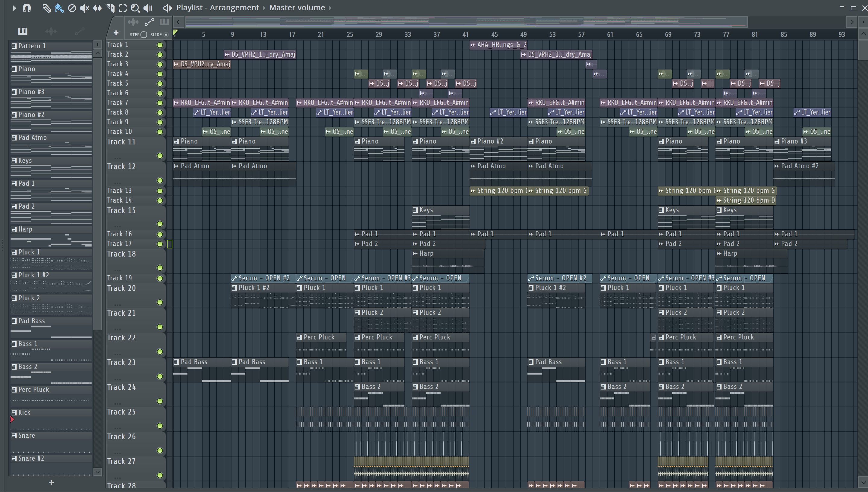Select Pad Bass pattern in picker

[x=31, y=321]
